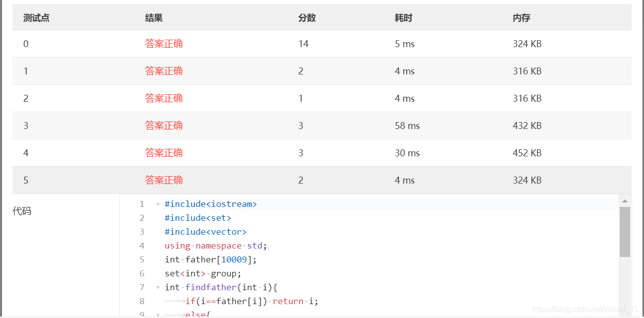
Task: Click the score 14 for test point 0
Action: click(x=304, y=44)
